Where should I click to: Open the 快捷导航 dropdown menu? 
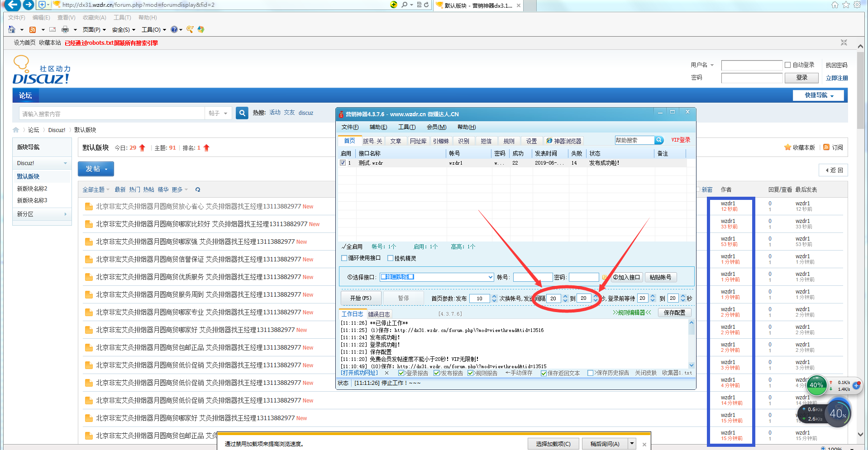(818, 95)
